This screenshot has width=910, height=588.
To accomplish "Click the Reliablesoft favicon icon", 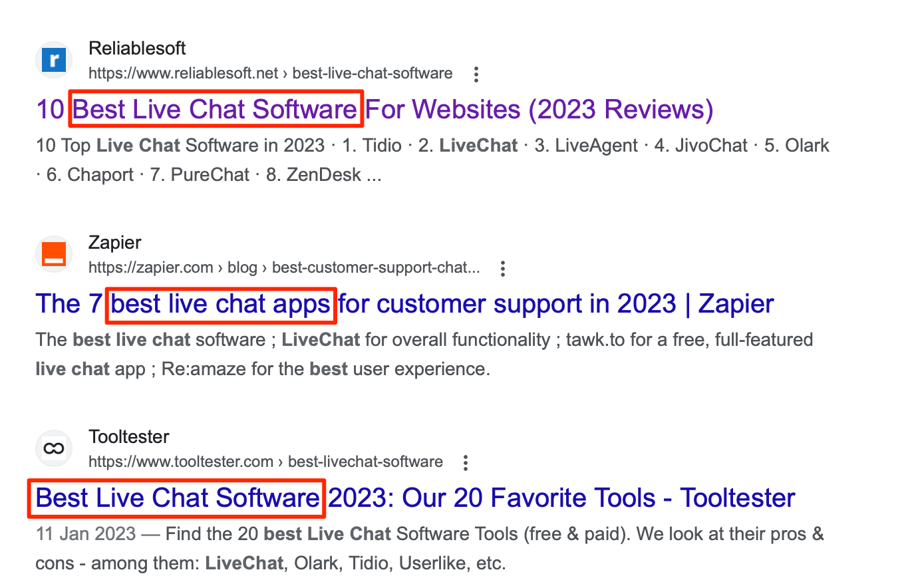I will point(54,61).
